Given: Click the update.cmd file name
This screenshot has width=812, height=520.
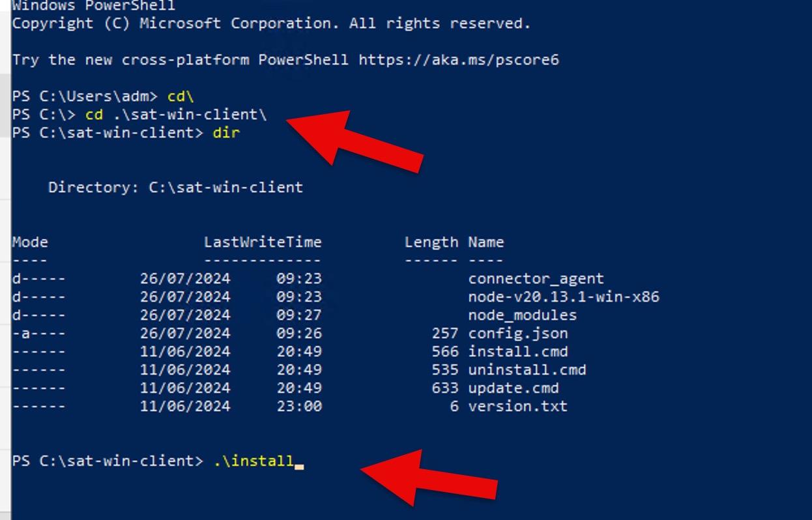Looking at the screenshot, I should point(513,388).
